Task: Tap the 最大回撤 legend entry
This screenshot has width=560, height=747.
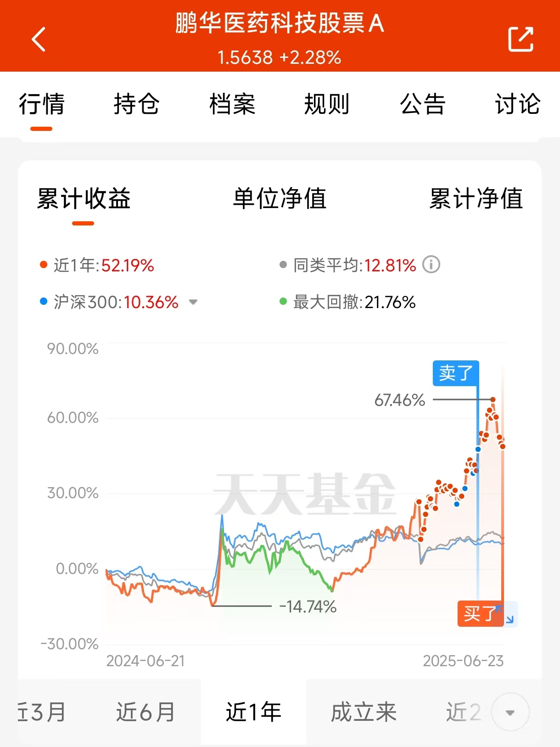Action: click(348, 302)
